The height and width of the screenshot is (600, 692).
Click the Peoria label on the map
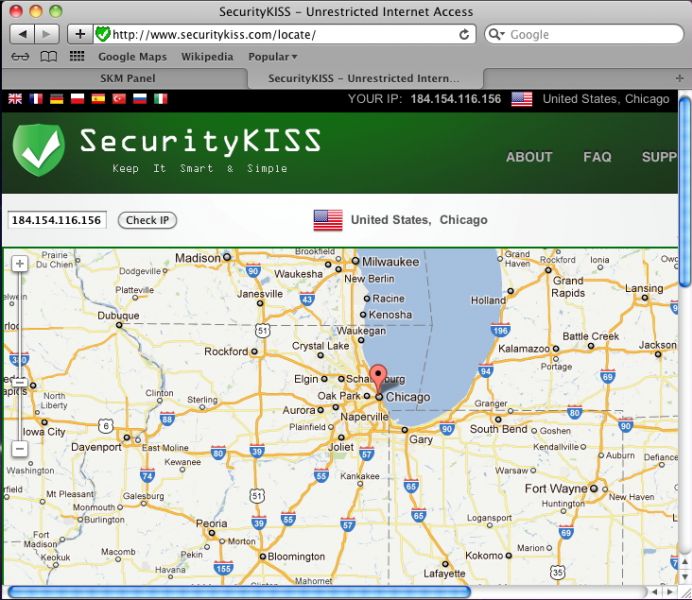point(211,524)
